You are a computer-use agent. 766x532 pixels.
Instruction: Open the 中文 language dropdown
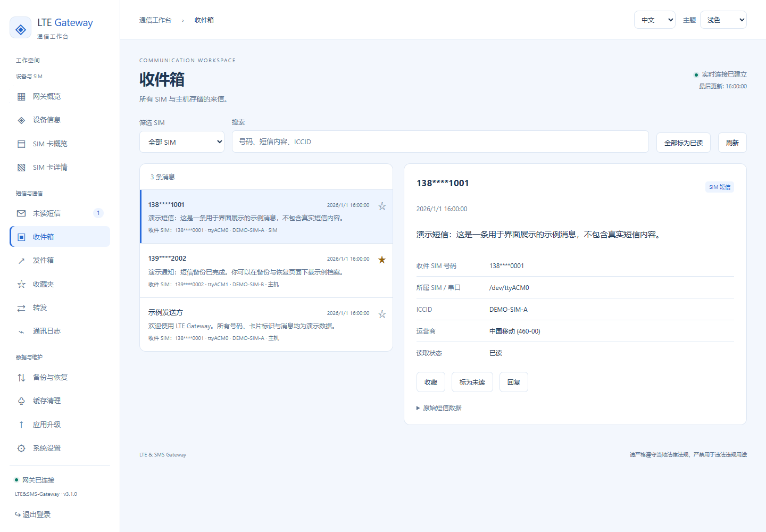click(655, 20)
